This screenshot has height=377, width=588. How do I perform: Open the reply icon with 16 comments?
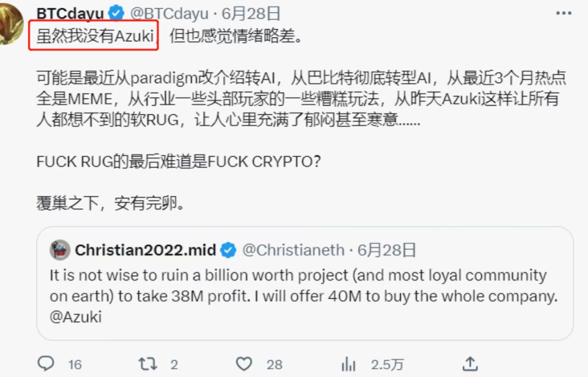(46, 363)
